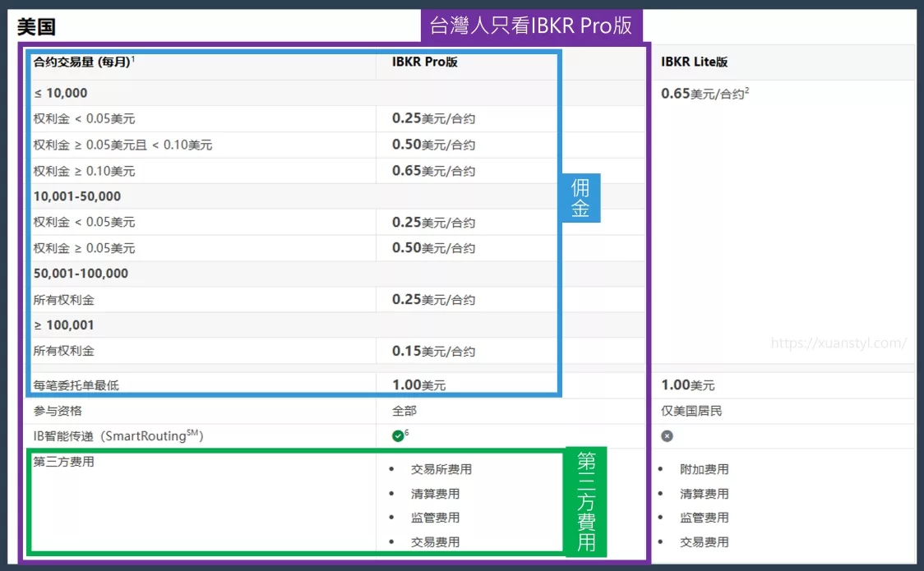Click 交易费用 in the IBKR Lite column
The height and width of the screenshot is (571, 924).
click(705, 542)
